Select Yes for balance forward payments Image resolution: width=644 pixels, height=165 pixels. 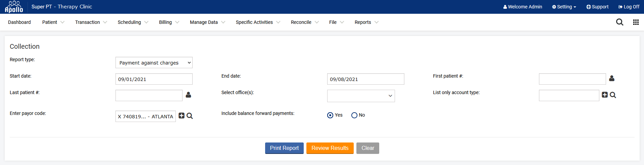point(330,115)
